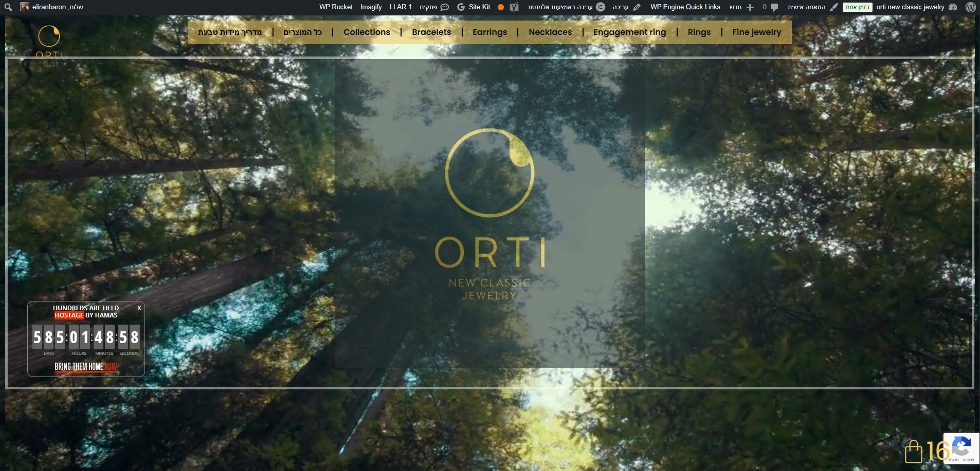Click the Site Kit Google icon
The image size is (980, 471).
pyautogui.click(x=461, y=7)
